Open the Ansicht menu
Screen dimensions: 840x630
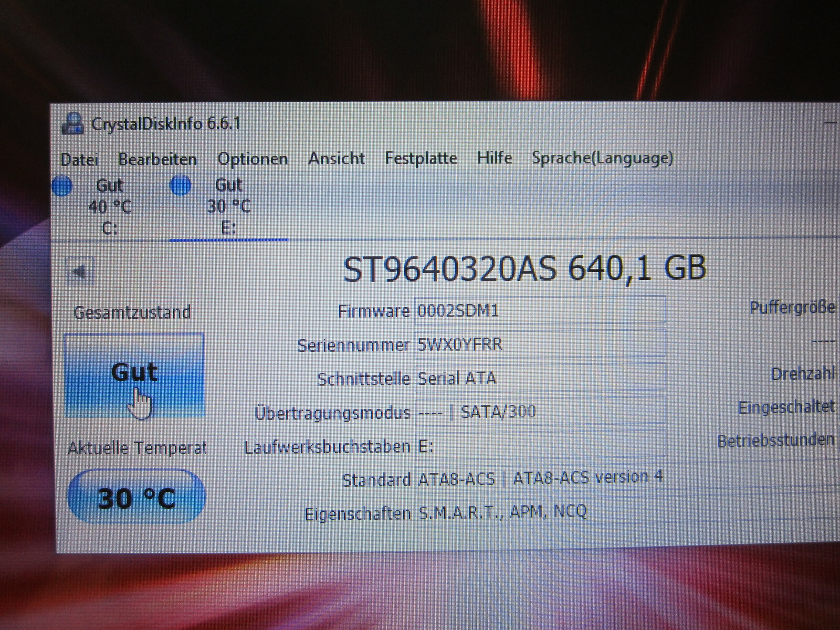point(337,158)
